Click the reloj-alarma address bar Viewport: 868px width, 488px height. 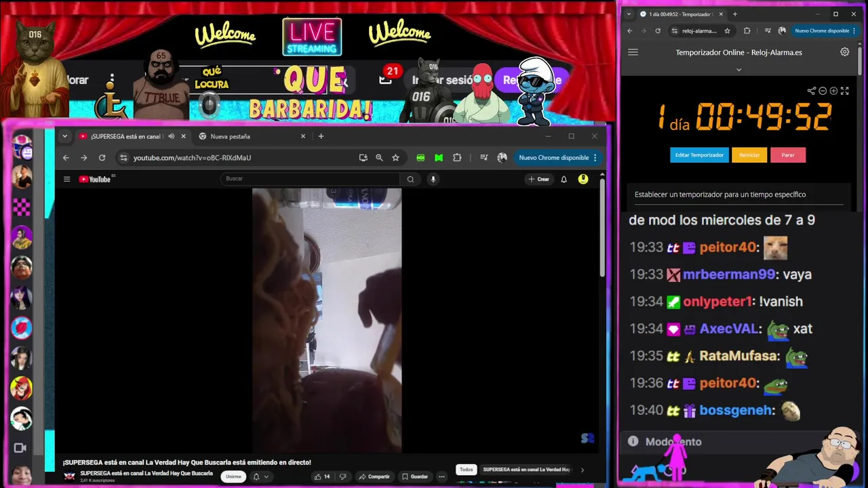tap(698, 30)
